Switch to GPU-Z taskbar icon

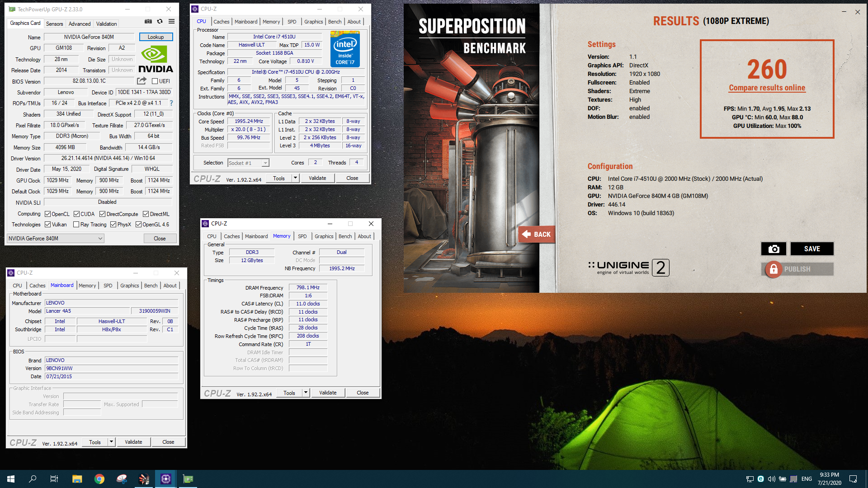[x=188, y=479]
